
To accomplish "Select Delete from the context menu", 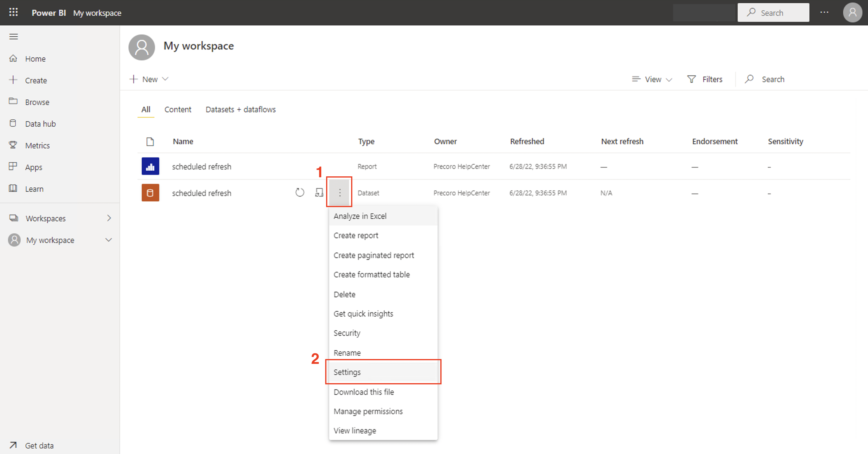I will [344, 294].
